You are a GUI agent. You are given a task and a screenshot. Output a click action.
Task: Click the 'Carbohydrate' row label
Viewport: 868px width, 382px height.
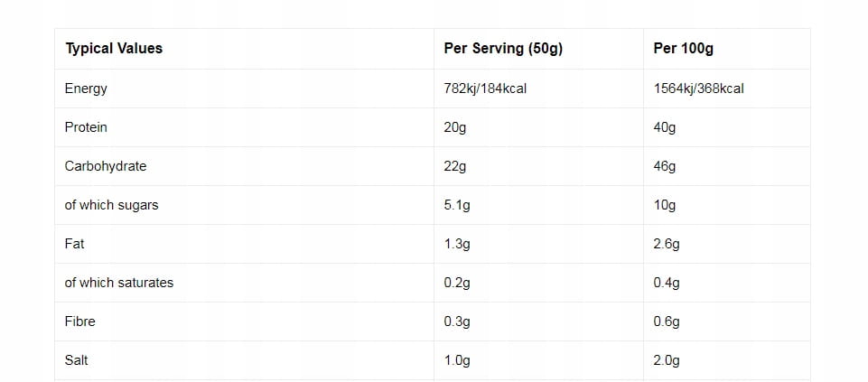coord(106,166)
